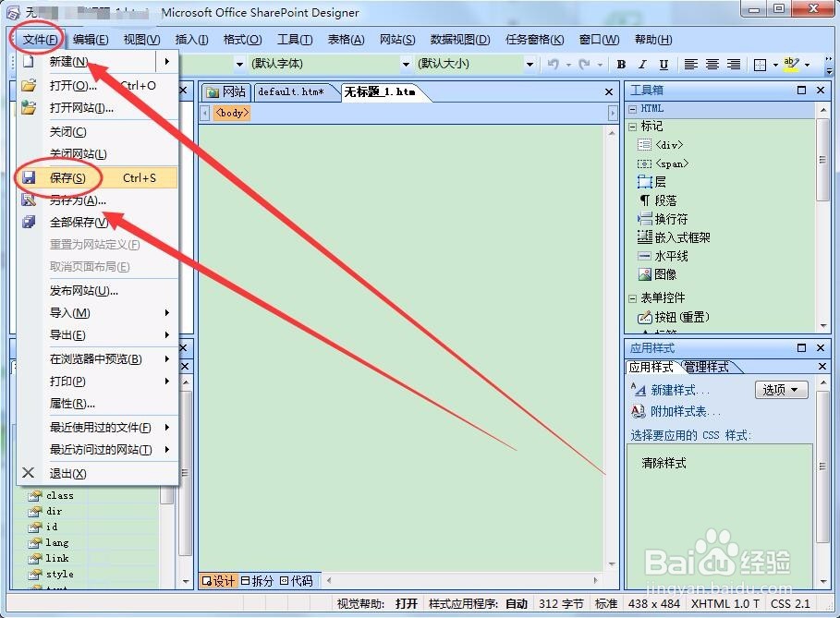Viewport: 840px width, 618px height.
Task: Choose 发布网站 Publish Site item
Action: pyautogui.click(x=97, y=291)
